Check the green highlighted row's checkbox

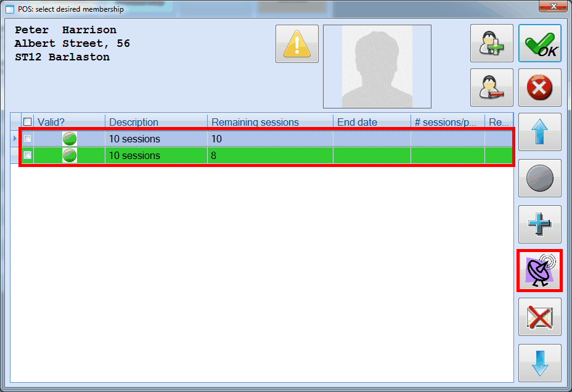tap(27, 156)
